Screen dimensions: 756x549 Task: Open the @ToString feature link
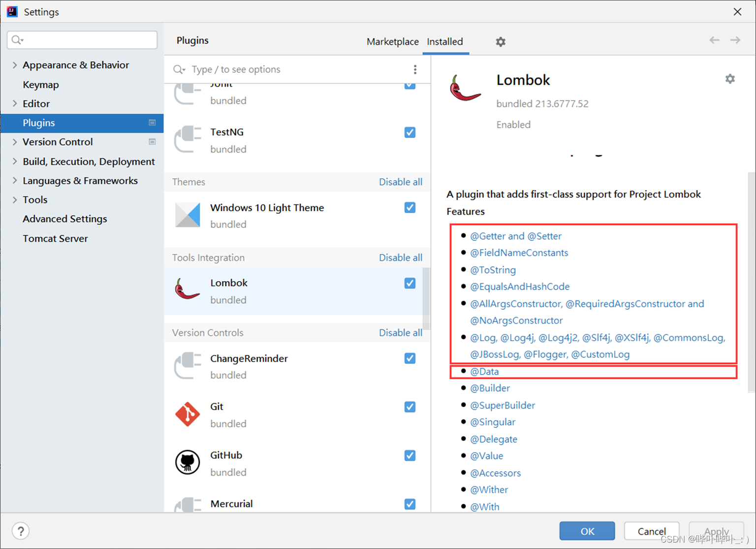[x=493, y=270]
